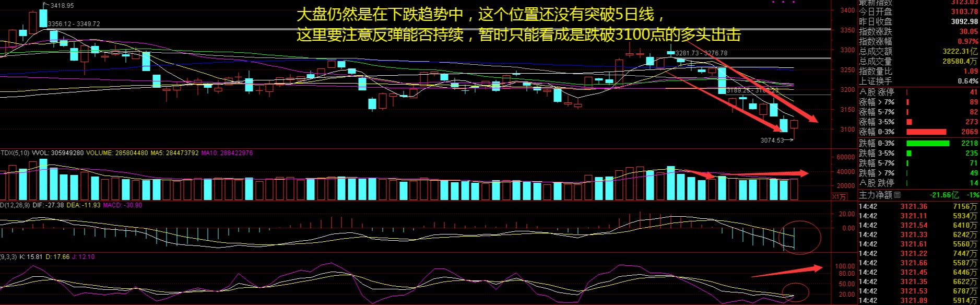
Task: Select the 跌幅 0-3% count 2218
Action: tap(970, 143)
